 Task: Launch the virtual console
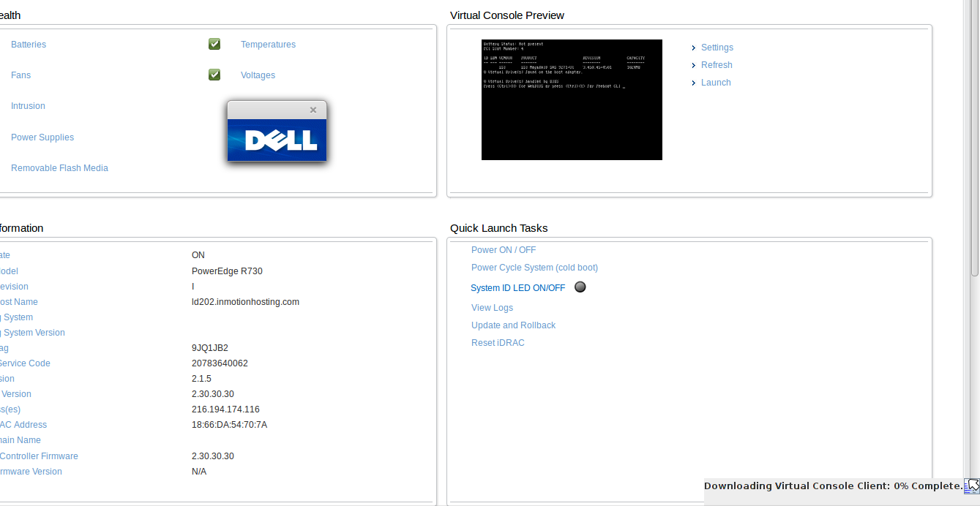point(716,83)
